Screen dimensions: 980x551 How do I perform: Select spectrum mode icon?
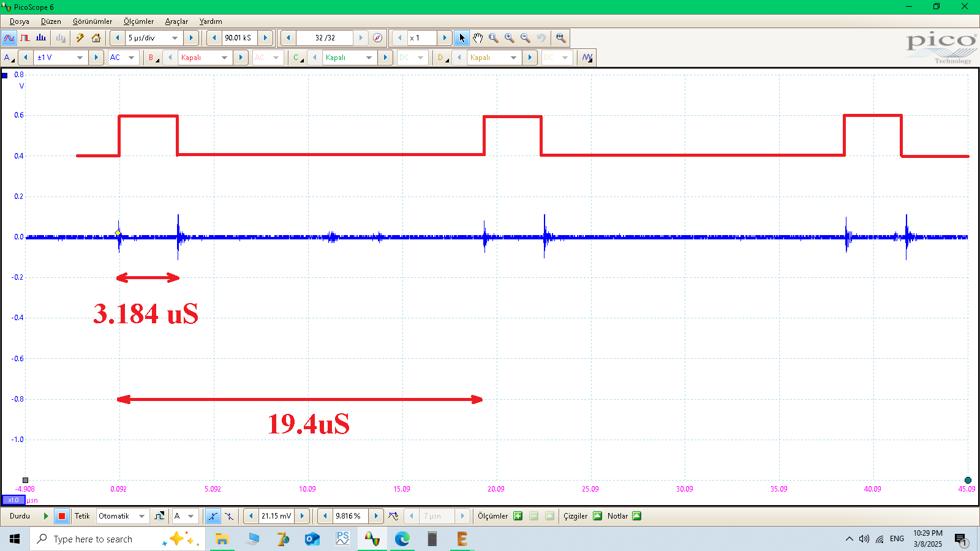pos(41,38)
